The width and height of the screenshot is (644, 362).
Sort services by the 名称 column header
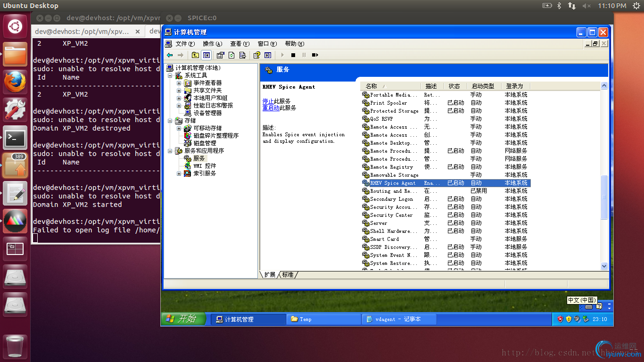click(391, 86)
